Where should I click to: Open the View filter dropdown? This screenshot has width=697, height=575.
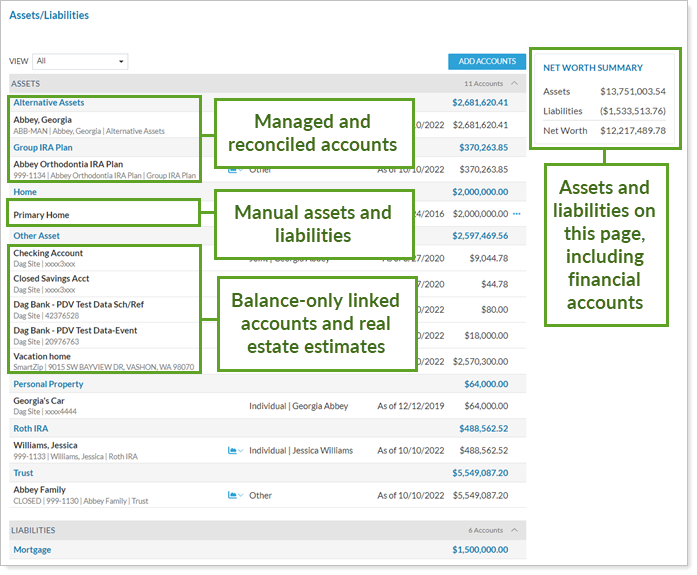[x=80, y=61]
